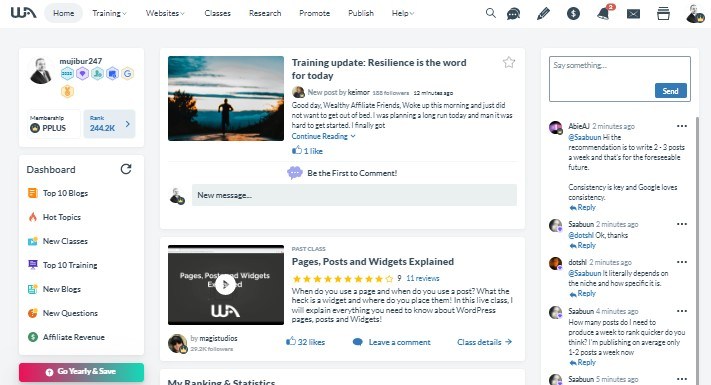This screenshot has height=385, width=711.
Task: Click the WA logo
Action: [24, 13]
